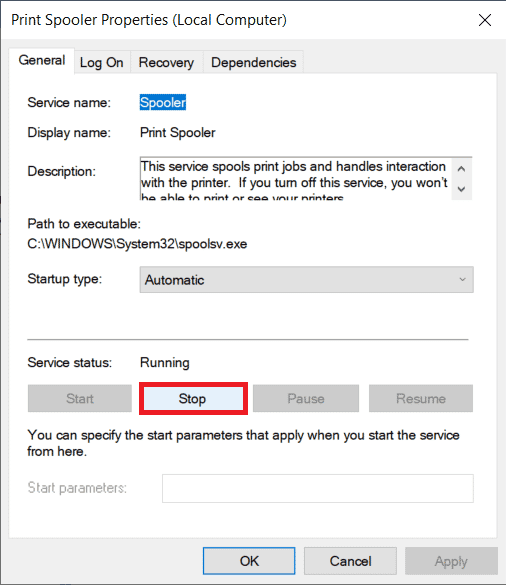Click the spoolsv.exe executable path text
The height and width of the screenshot is (585, 506).
(x=137, y=244)
